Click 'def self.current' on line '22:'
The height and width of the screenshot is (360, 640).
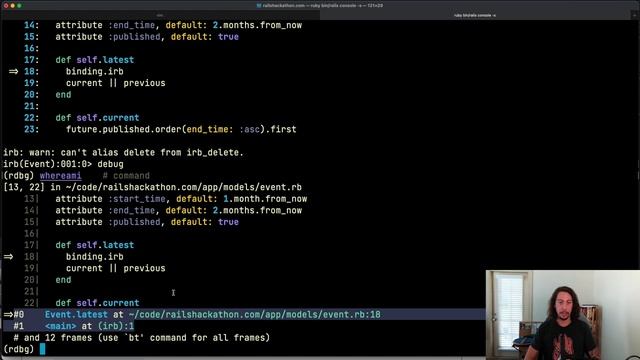click(97, 118)
